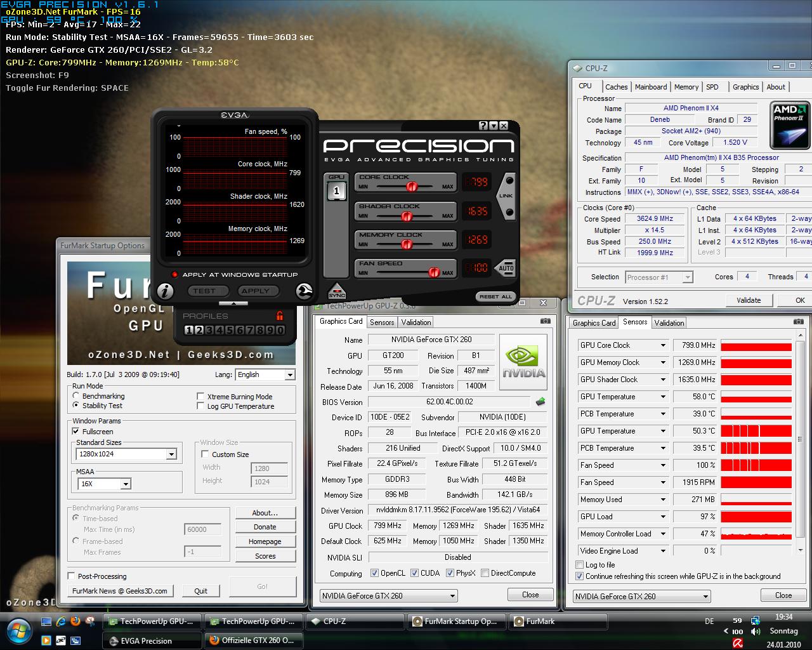The width and height of the screenshot is (812, 650).
Task: Open card selector in GPU-Z Graphics Card window
Action: 388,596
